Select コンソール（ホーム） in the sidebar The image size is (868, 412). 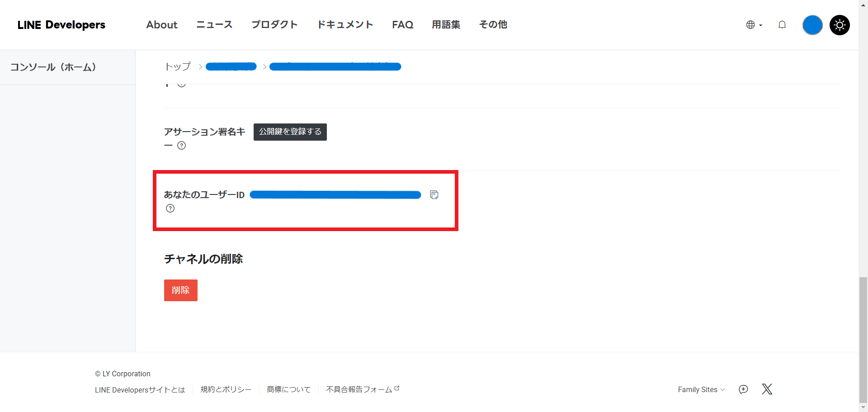coord(53,67)
